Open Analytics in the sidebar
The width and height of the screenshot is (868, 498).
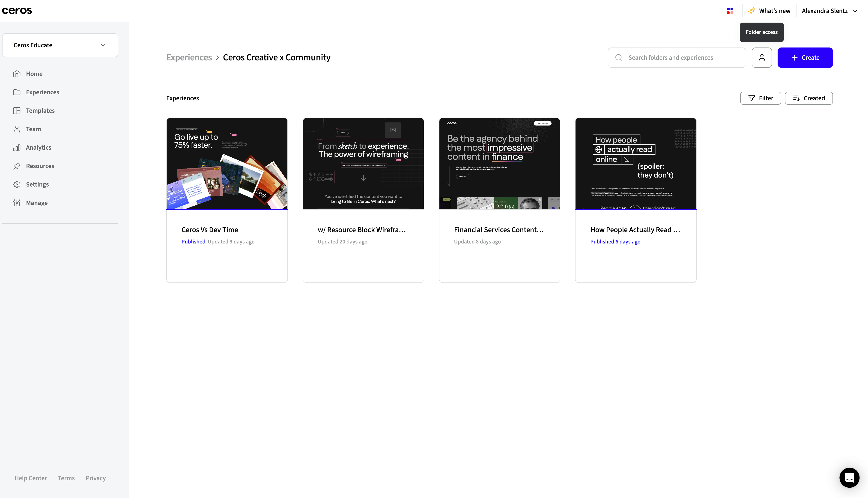pyautogui.click(x=39, y=148)
